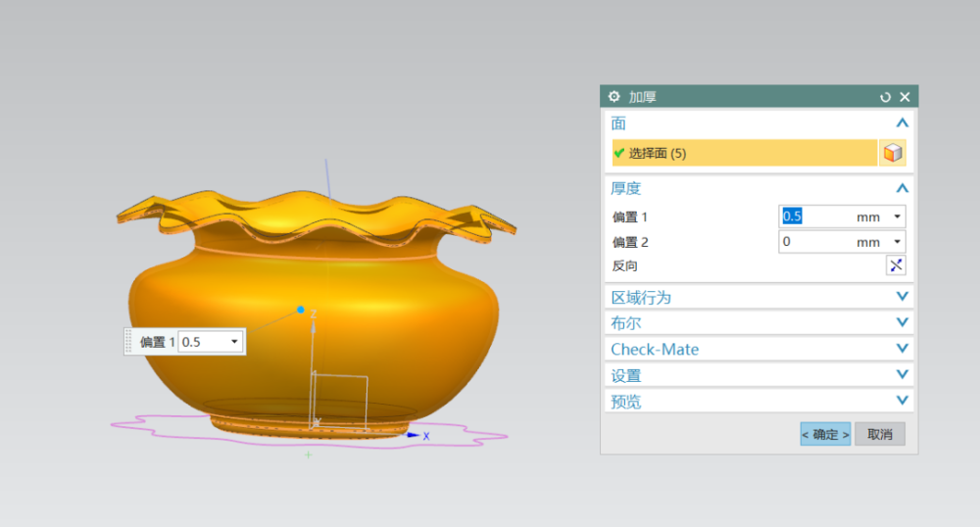Collapse the 厚度 section
The height and width of the screenshot is (527, 980).
click(902, 188)
